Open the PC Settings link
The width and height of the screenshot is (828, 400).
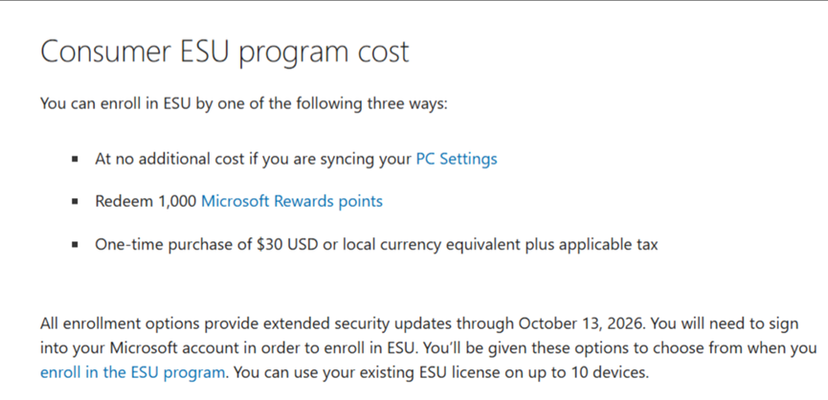(457, 159)
